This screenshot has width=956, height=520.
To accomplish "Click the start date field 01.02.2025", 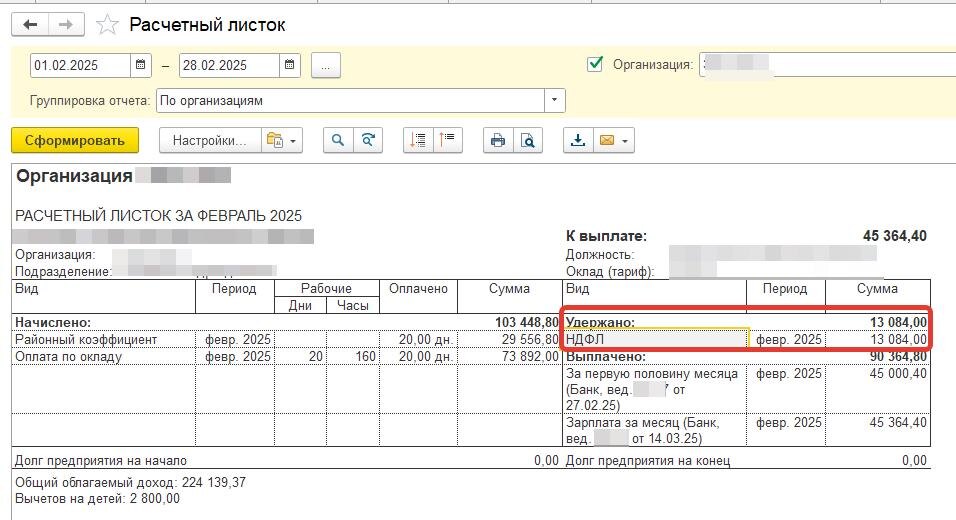I will coord(80,65).
